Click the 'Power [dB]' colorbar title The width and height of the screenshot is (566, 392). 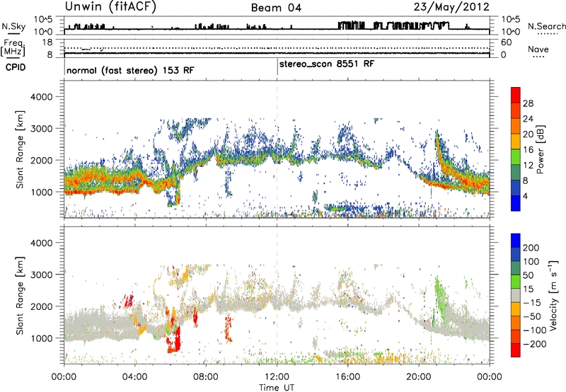pyautogui.click(x=541, y=149)
